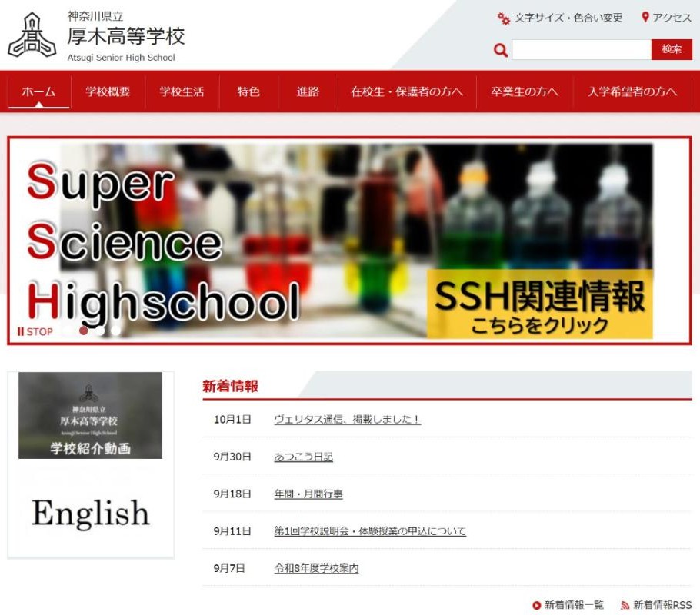Open 在校生・保護者の方へ menu item
This screenshot has width=700, height=615.
[x=407, y=92]
